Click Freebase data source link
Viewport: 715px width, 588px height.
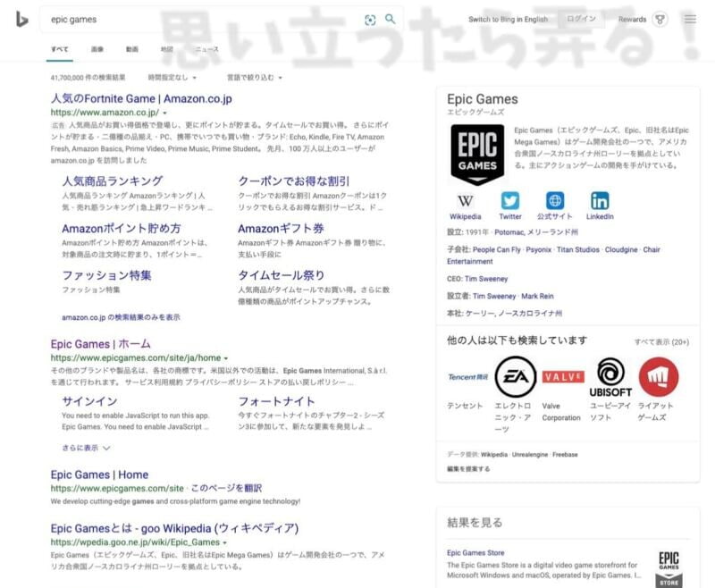pos(565,455)
